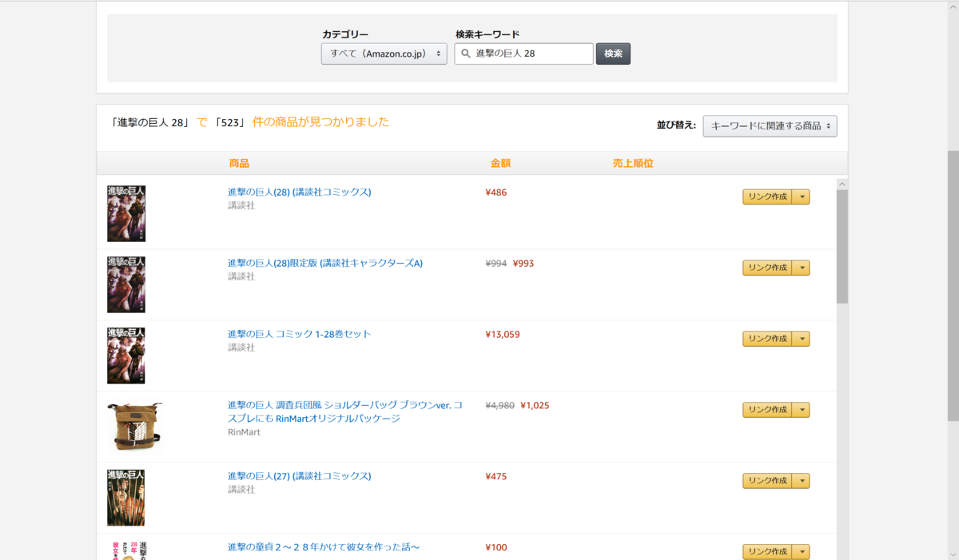
Task: Click the price ¥475
Action: click(496, 476)
